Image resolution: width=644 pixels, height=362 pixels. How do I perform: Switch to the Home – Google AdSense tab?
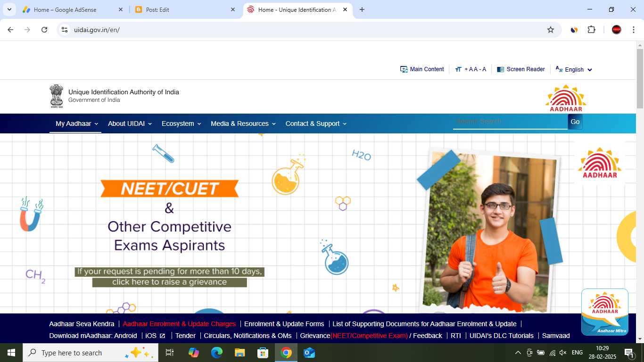[x=72, y=9]
